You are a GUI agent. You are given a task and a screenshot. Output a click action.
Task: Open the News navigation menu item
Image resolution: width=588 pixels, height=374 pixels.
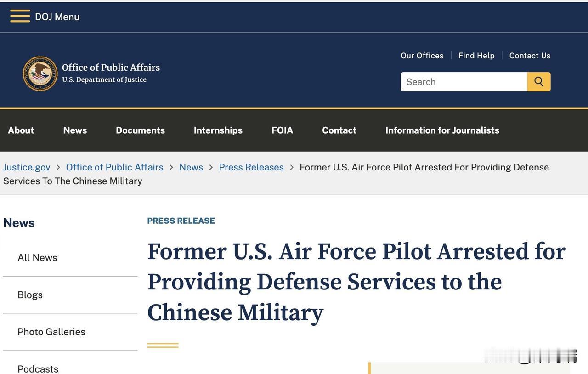point(75,130)
